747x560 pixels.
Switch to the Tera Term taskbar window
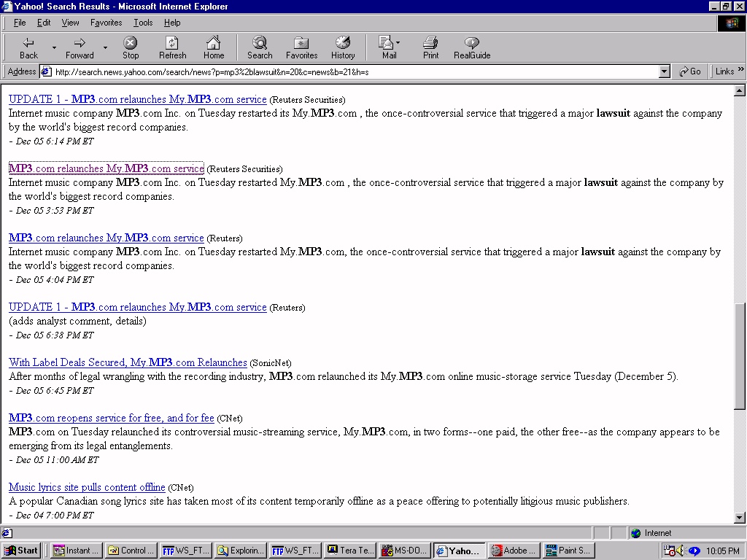(349, 551)
